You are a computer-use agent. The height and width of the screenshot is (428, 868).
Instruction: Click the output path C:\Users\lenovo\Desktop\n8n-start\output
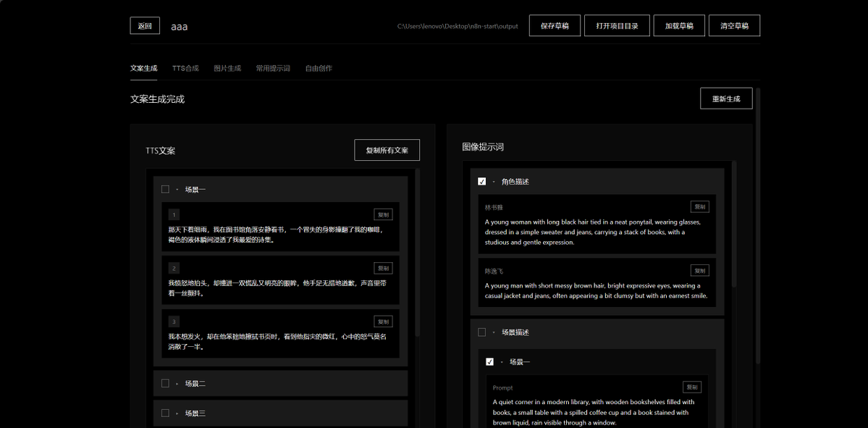pos(458,26)
